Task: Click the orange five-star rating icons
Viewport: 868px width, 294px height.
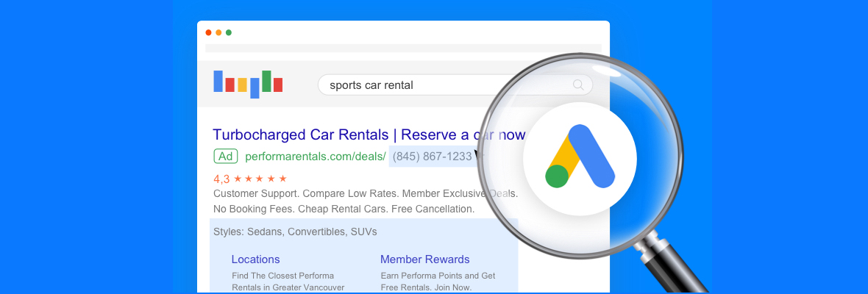Action: click(260, 179)
